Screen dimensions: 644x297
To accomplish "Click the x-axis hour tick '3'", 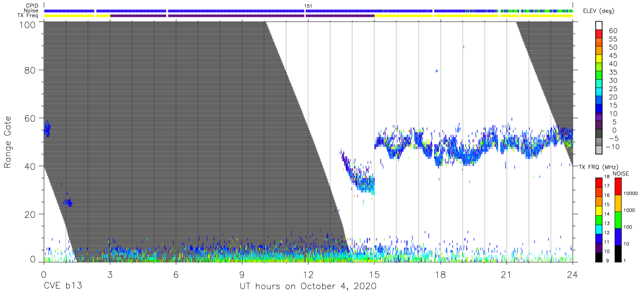I will click(x=110, y=274).
